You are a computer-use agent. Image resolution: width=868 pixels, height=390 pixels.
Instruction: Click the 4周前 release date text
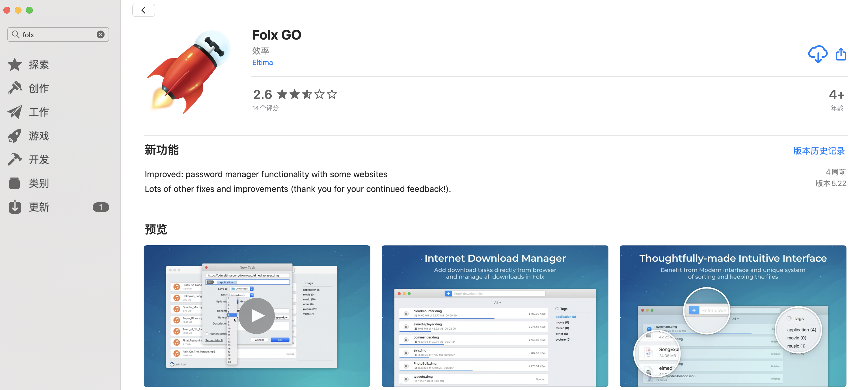(x=836, y=172)
